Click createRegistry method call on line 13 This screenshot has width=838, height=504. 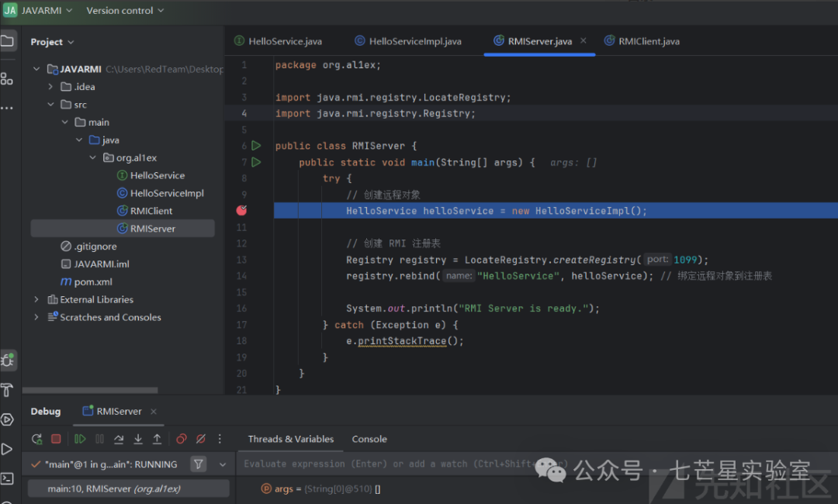594,260
